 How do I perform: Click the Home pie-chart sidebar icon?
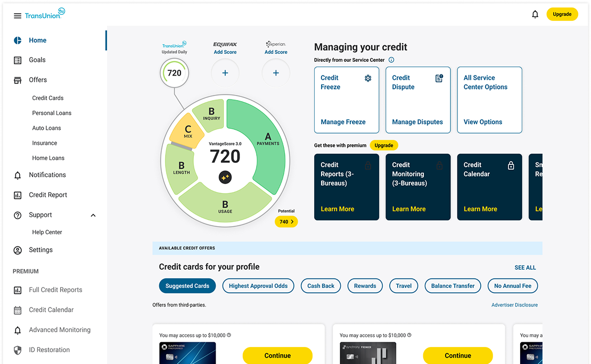pos(18,40)
